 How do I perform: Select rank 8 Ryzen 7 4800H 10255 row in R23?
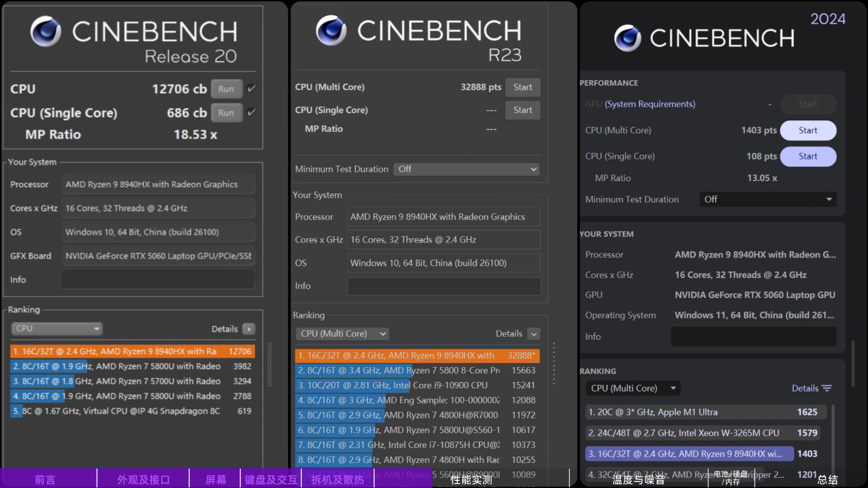417,460
